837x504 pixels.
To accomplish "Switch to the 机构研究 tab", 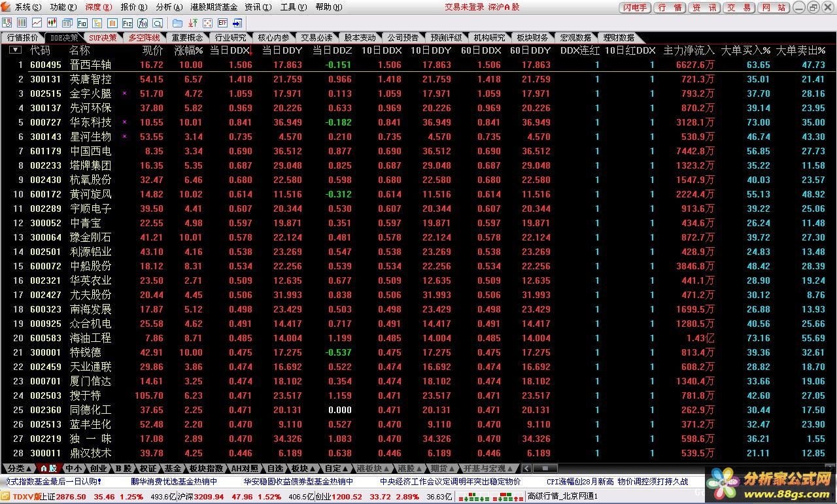I will [489, 37].
